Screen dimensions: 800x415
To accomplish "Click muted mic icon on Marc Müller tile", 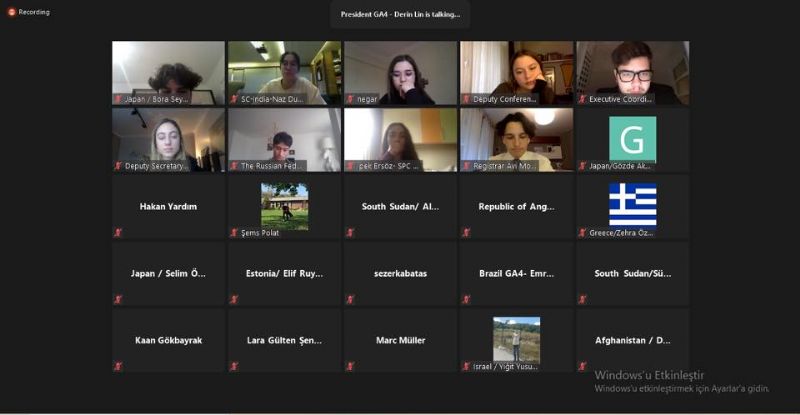I will 350,366.
